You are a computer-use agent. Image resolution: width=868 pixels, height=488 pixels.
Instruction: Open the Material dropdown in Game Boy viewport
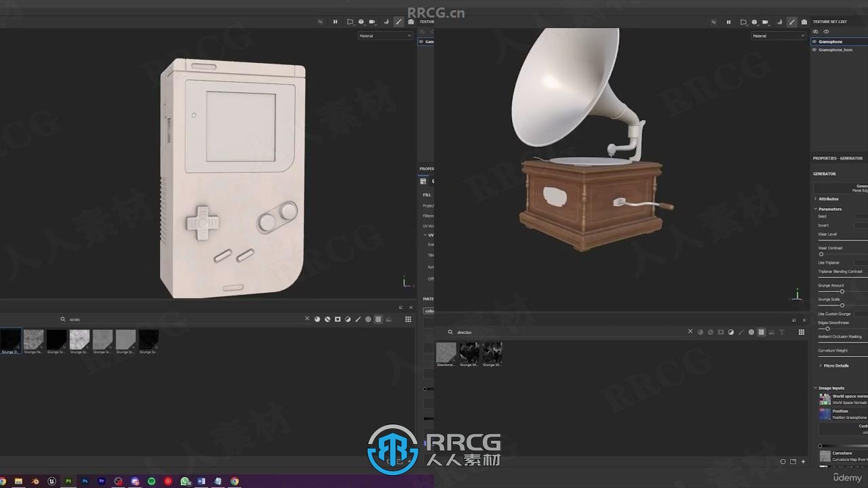click(384, 36)
